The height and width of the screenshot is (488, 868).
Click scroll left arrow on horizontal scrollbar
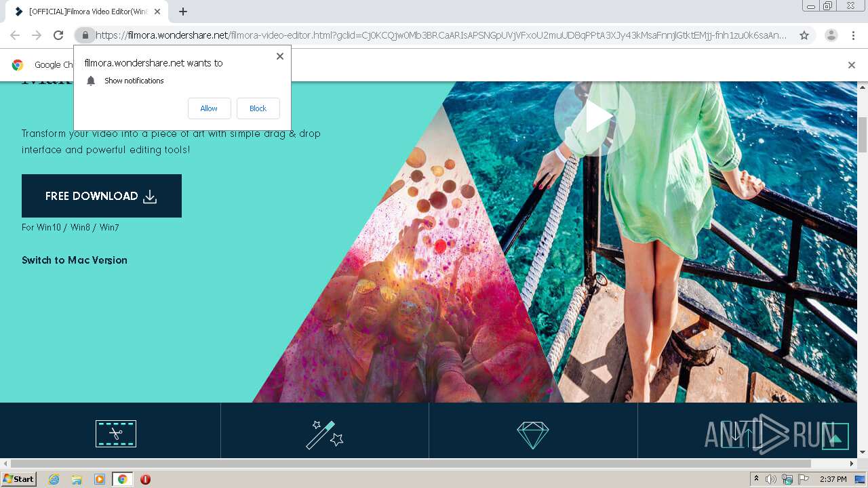tap(5, 464)
